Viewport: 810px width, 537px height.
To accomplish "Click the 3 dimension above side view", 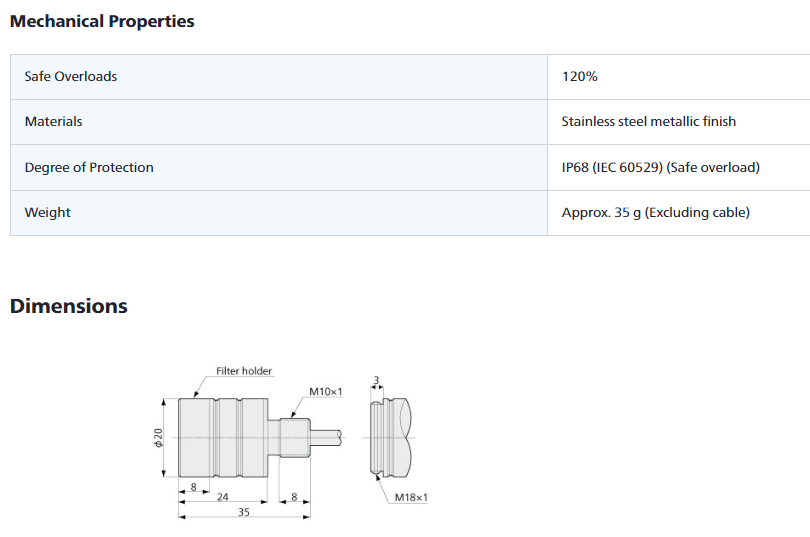I will (x=375, y=380).
